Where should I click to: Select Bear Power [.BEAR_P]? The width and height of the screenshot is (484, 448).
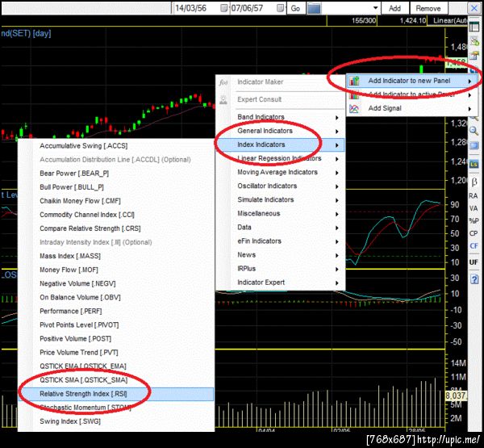click(x=116, y=174)
